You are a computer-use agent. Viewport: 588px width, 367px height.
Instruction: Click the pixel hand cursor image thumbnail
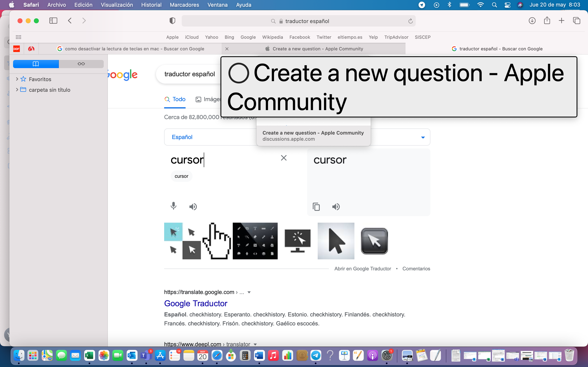[217, 241]
